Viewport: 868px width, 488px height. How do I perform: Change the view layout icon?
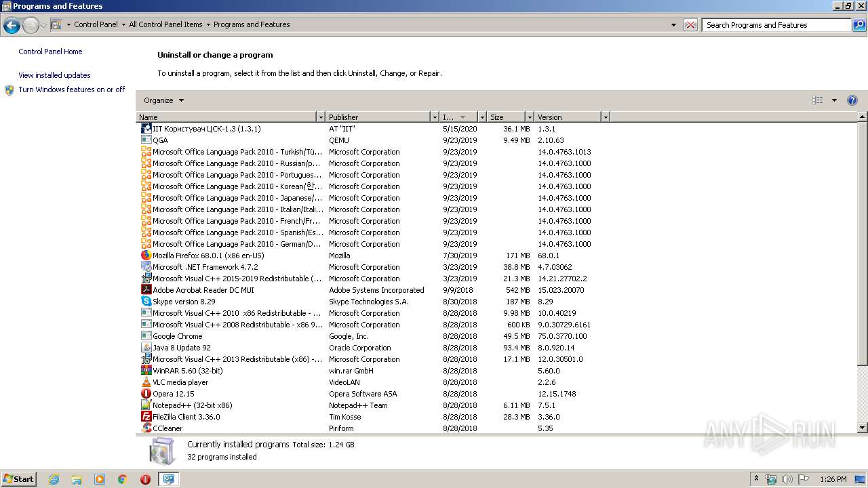tap(818, 100)
